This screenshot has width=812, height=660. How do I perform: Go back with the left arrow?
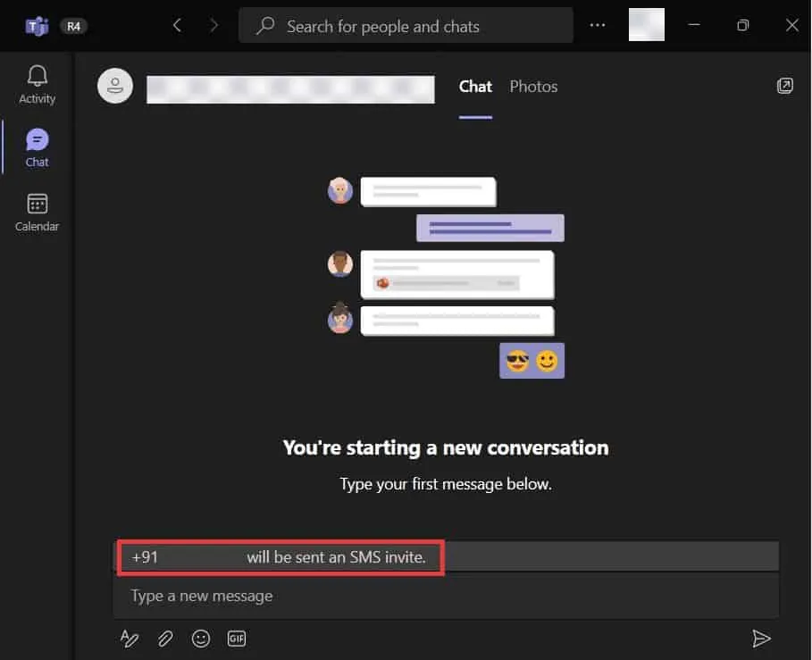pyautogui.click(x=177, y=26)
